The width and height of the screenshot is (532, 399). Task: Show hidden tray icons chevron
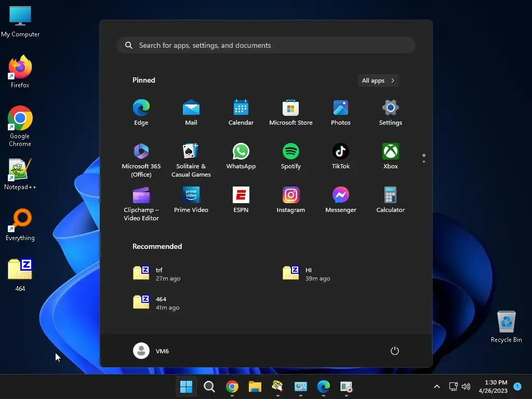pyautogui.click(x=437, y=387)
